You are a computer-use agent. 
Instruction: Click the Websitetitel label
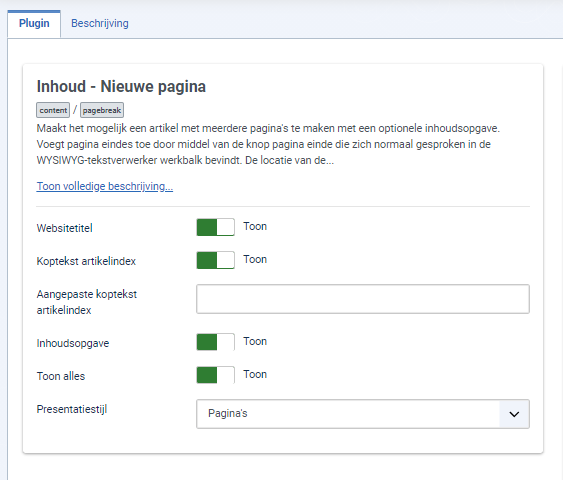65,228
